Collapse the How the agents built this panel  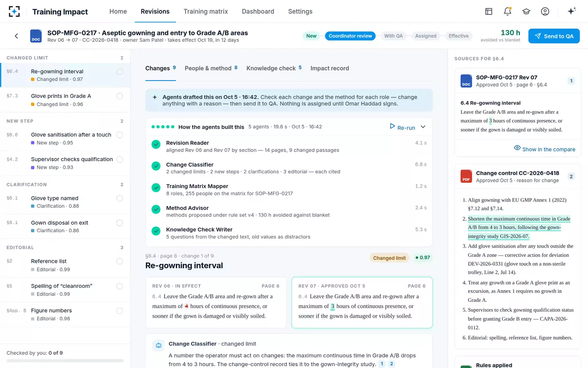click(x=423, y=127)
